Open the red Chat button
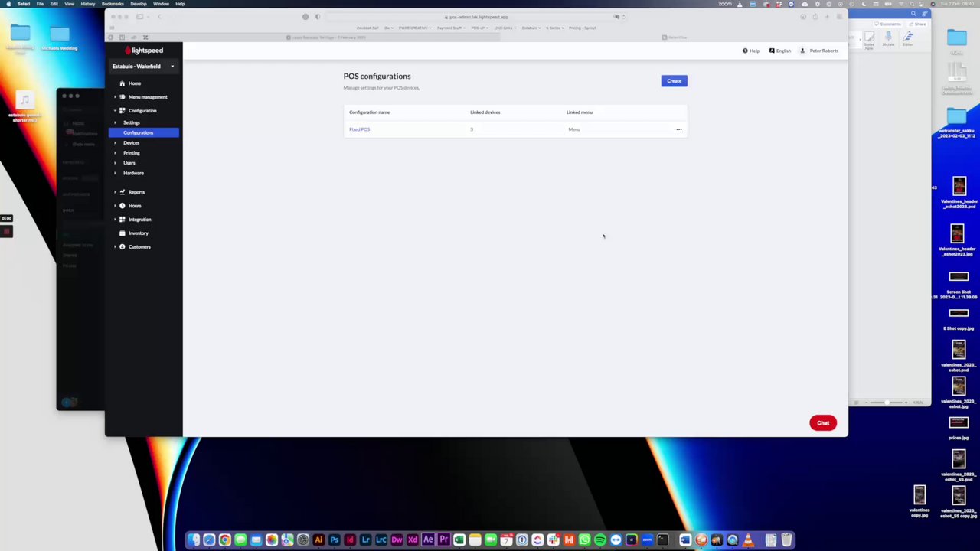 pos(823,423)
